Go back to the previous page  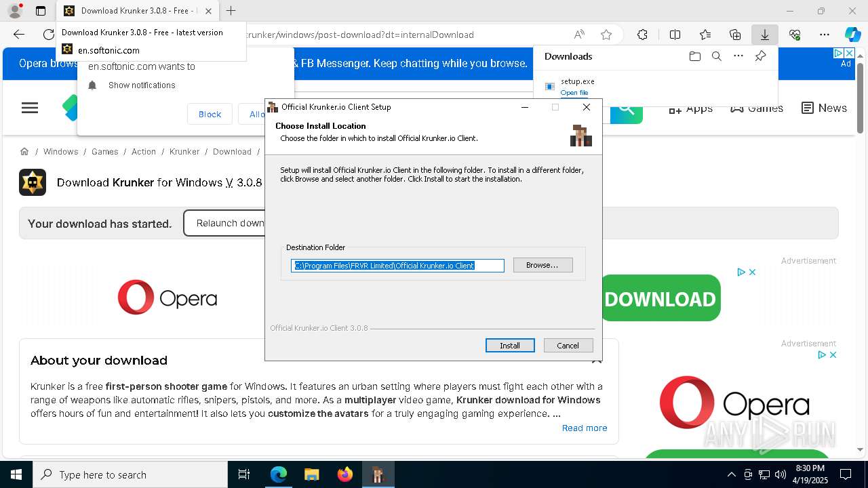pos(19,35)
